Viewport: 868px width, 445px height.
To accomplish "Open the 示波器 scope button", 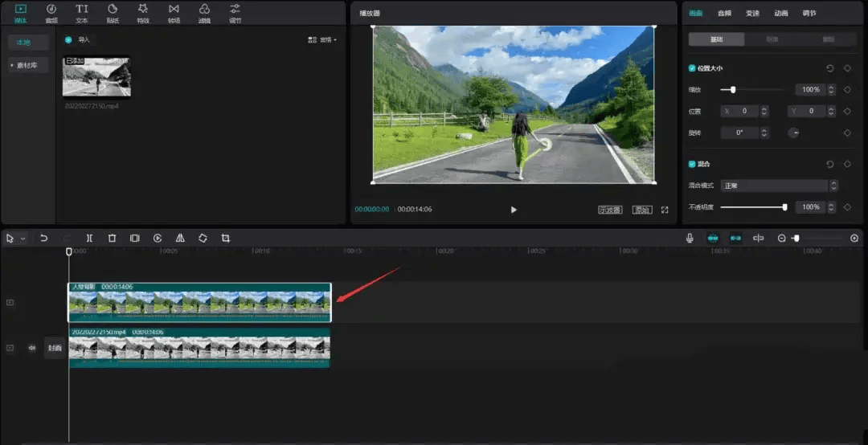I will [x=610, y=210].
